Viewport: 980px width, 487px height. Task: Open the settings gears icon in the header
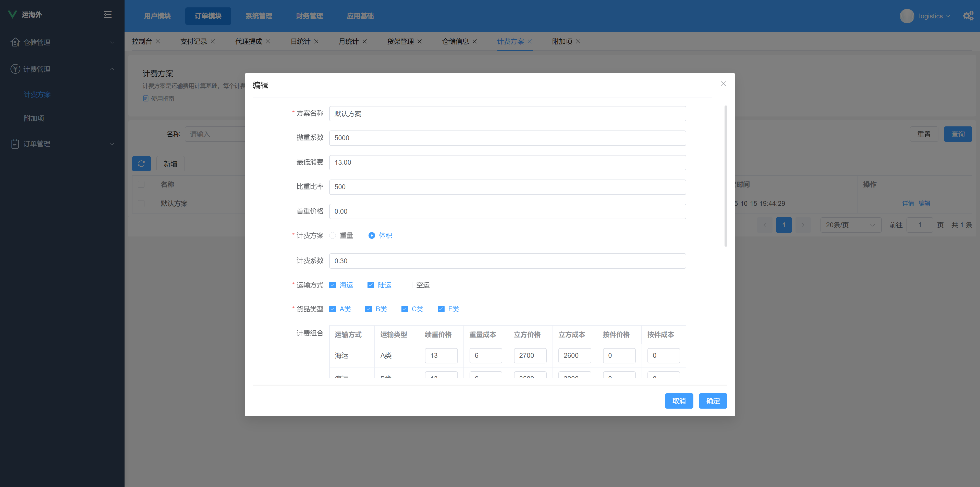[968, 16]
